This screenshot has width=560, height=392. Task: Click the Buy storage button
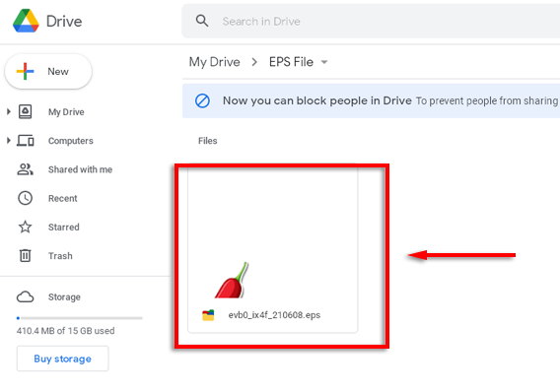point(62,359)
